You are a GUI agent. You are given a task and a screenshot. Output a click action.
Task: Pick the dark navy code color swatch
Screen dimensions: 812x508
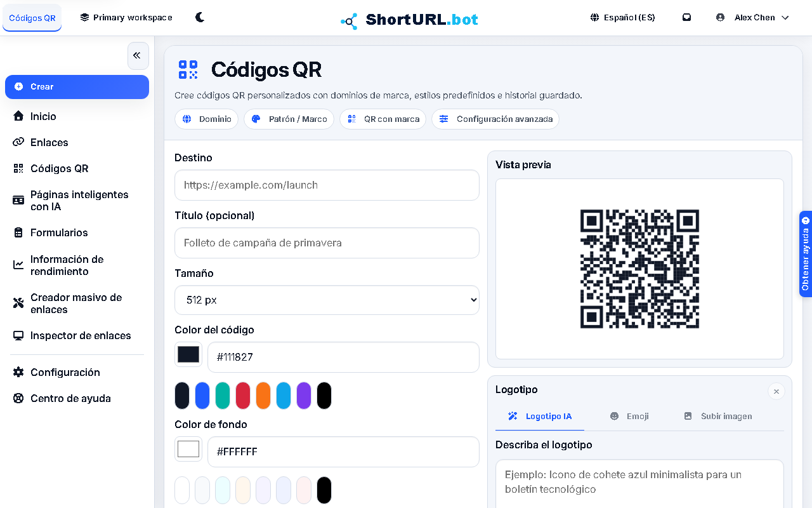tap(182, 396)
